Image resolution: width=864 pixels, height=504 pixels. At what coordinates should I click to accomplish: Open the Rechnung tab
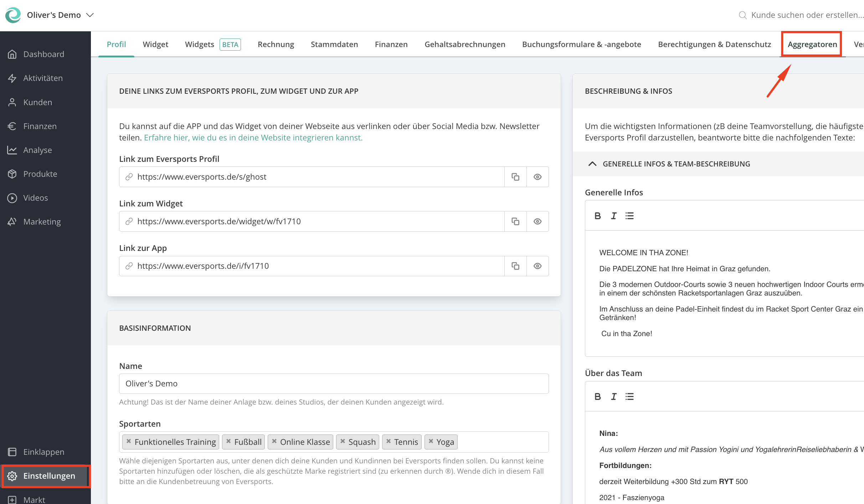click(x=276, y=44)
